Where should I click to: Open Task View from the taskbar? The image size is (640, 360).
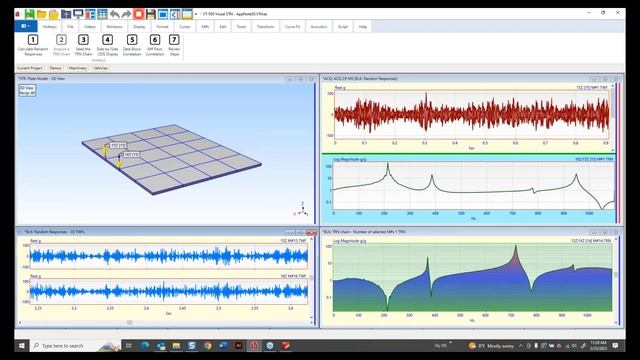coord(129,346)
